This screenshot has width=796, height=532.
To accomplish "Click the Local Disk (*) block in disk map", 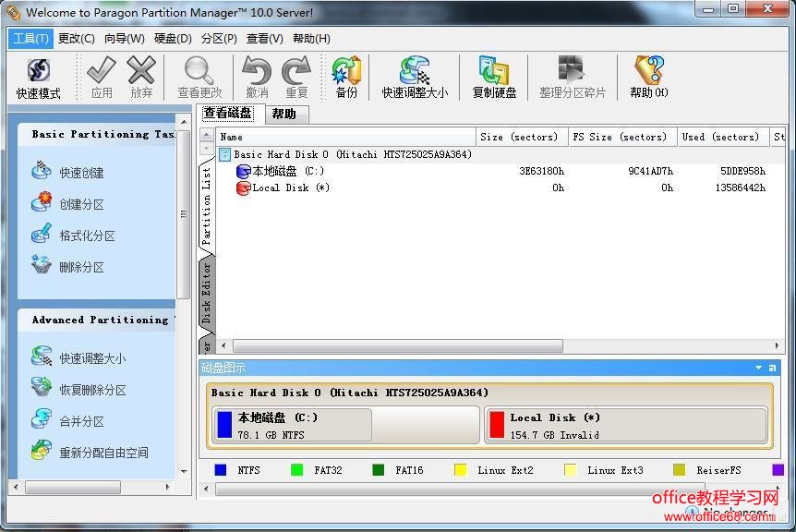I will tap(625, 425).
